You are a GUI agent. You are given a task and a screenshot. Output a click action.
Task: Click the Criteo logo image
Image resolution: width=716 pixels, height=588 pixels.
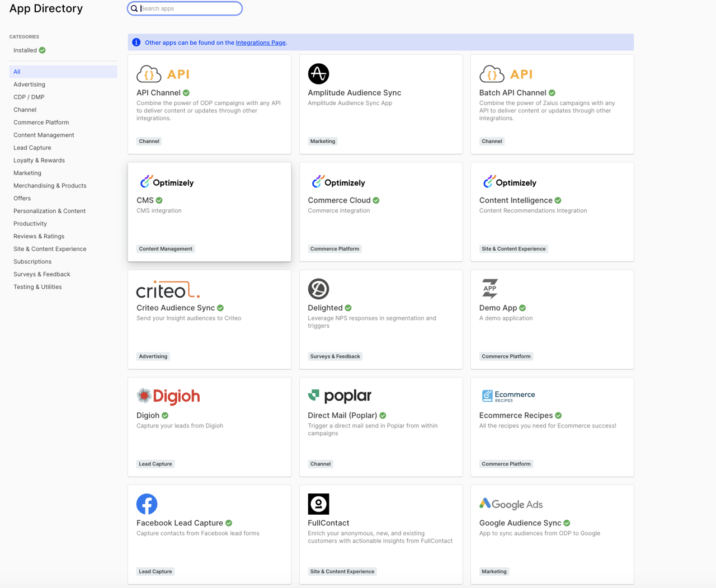pos(168,289)
